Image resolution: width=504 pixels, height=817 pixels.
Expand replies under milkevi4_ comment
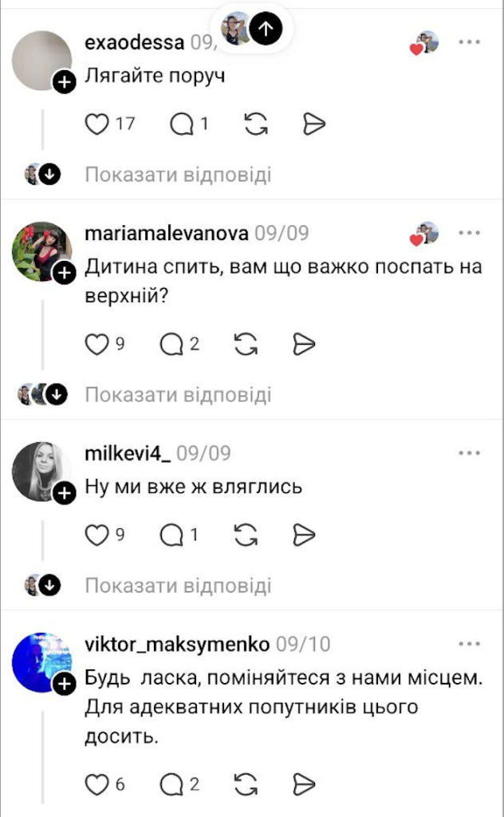[178, 585]
